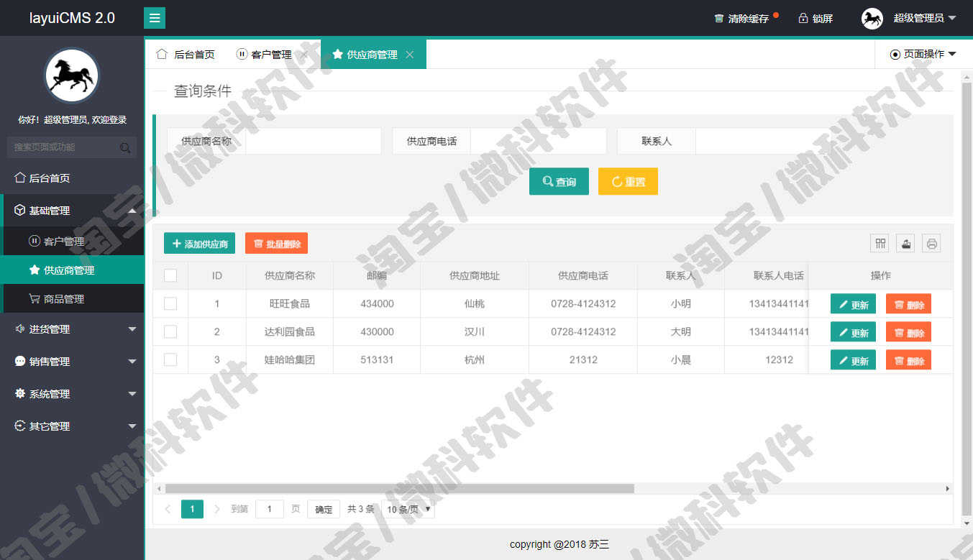Click the 联系人 input field

click(x=763, y=141)
